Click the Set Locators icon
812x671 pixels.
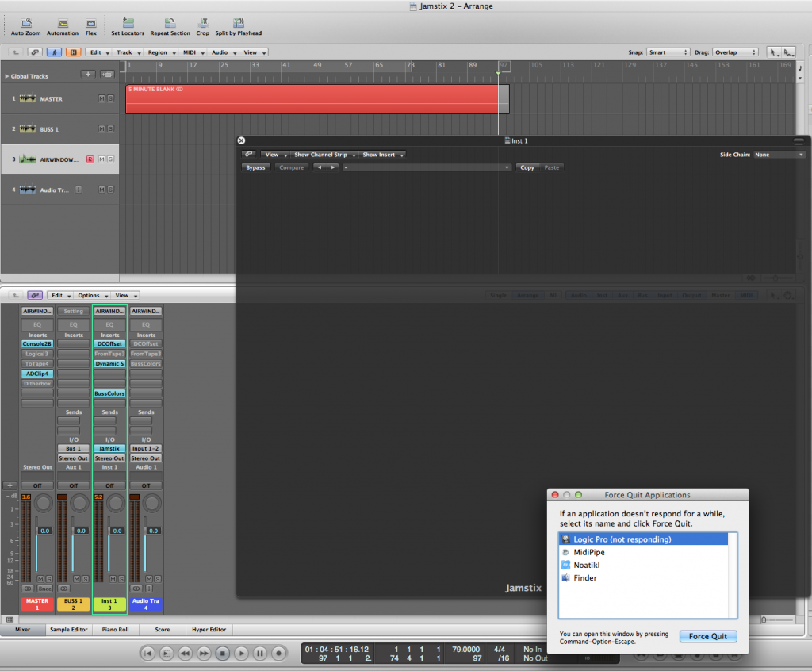(128, 24)
